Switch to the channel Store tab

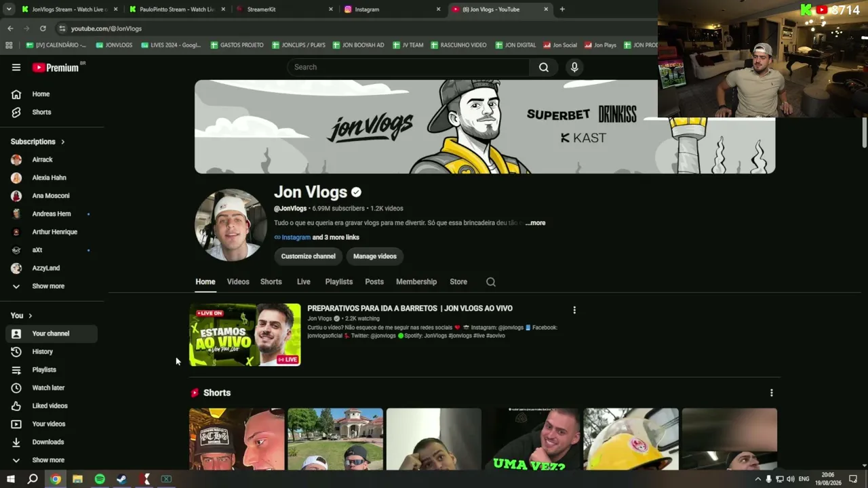[x=458, y=282]
